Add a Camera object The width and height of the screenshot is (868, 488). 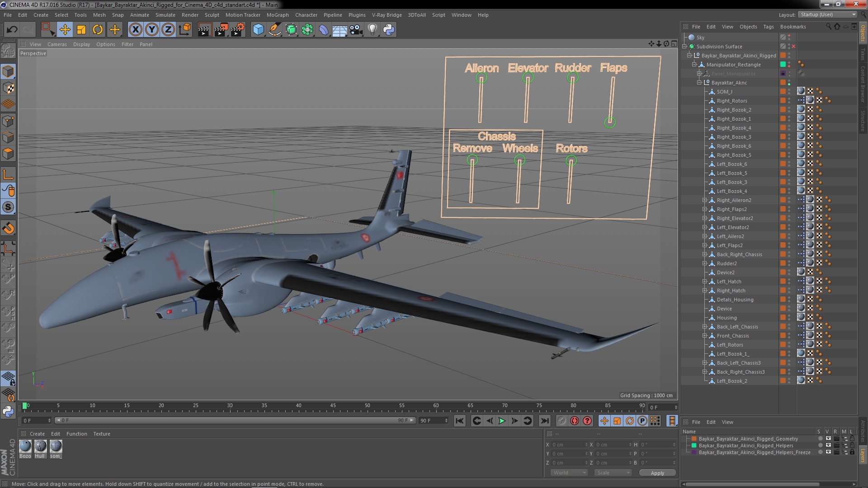pyautogui.click(x=356, y=30)
